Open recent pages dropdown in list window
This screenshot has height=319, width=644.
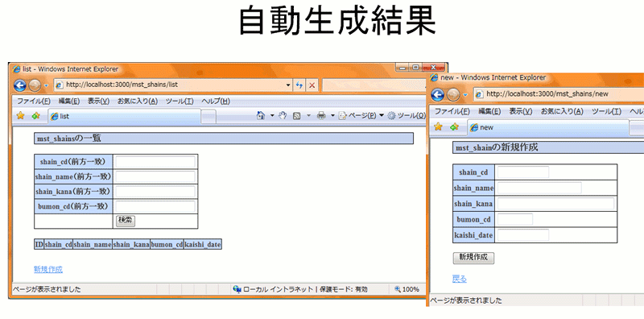[46, 85]
